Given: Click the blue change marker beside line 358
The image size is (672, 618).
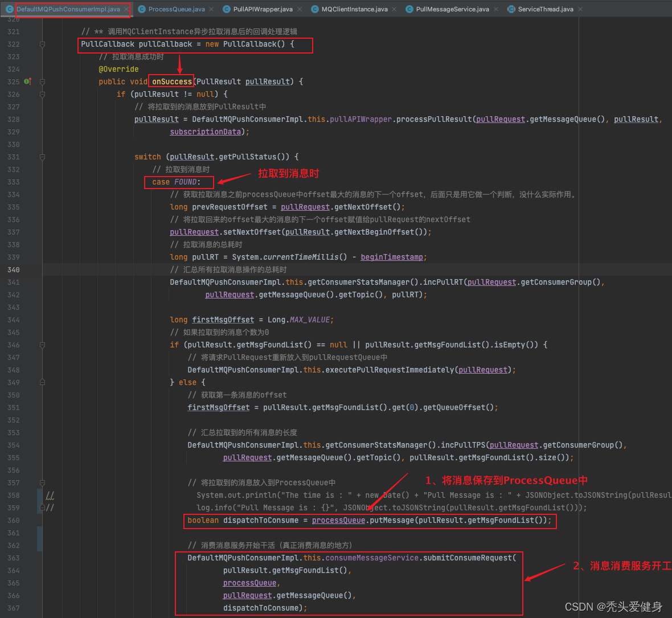Looking at the screenshot, I should coord(39,496).
